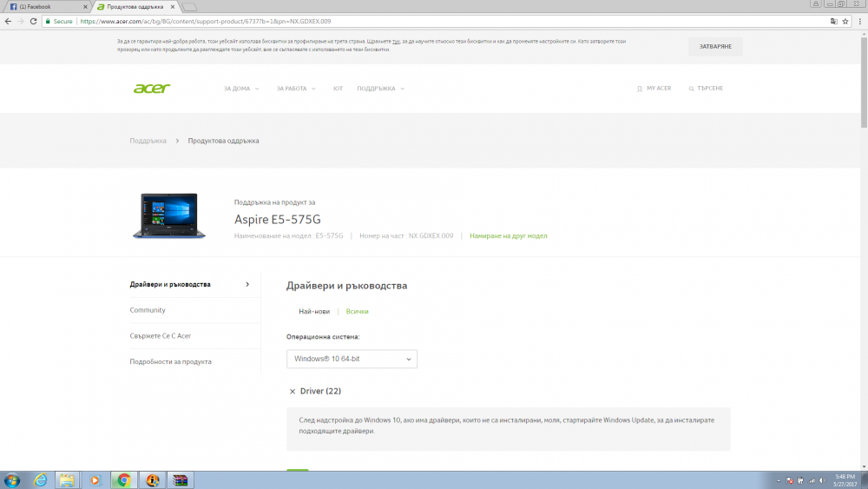Click the volume icon in the system tray

[x=823, y=480]
